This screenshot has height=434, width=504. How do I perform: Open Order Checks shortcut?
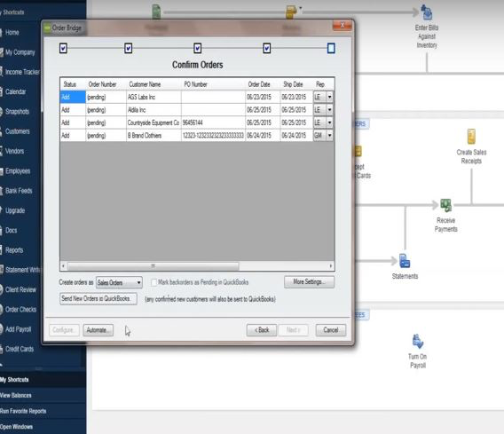20,310
